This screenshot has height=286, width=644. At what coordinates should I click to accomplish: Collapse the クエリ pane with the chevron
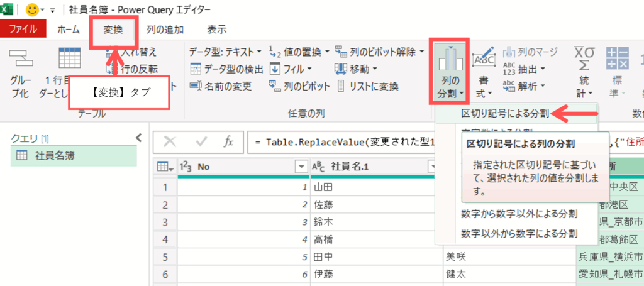tap(139, 138)
